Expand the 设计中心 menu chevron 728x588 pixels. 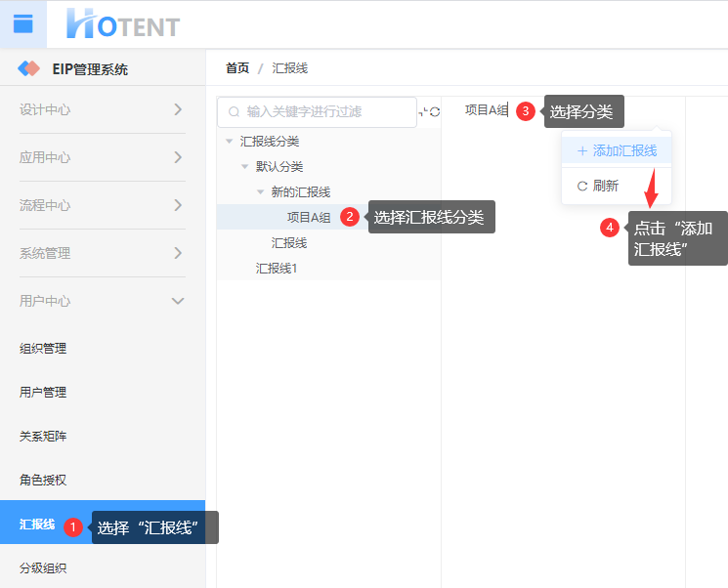pyautogui.click(x=178, y=109)
